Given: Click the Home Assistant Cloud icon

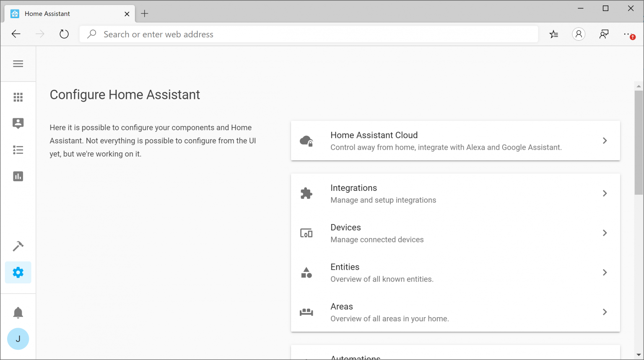Looking at the screenshot, I should pyautogui.click(x=306, y=141).
